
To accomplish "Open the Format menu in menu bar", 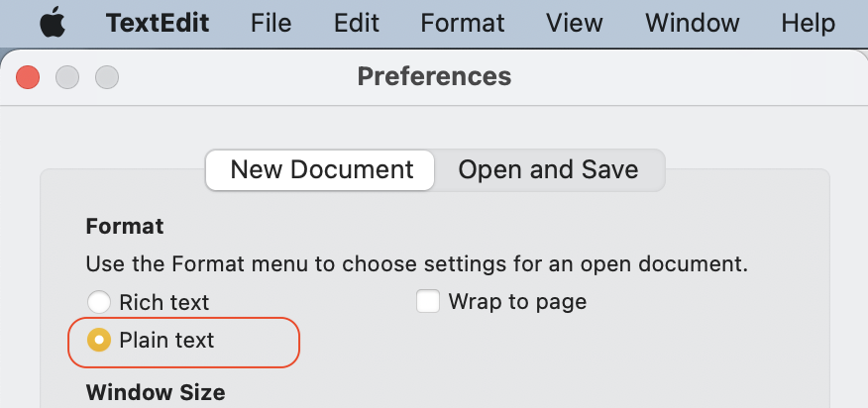I will coord(463,23).
